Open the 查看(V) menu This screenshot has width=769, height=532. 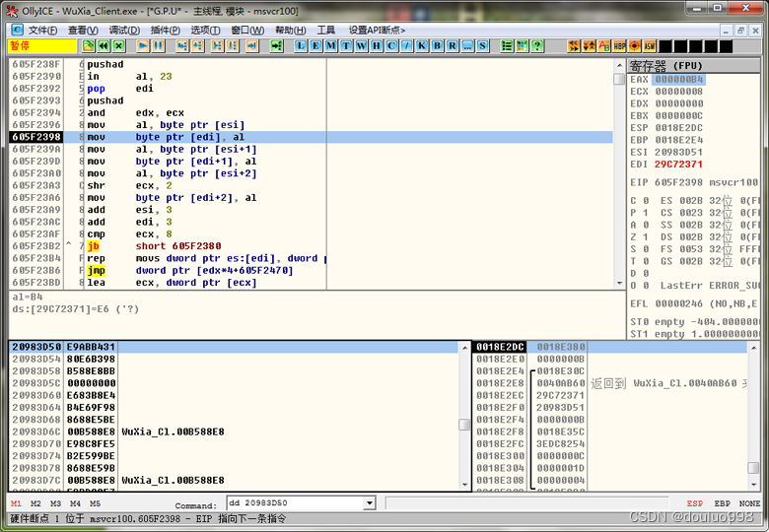[83, 31]
